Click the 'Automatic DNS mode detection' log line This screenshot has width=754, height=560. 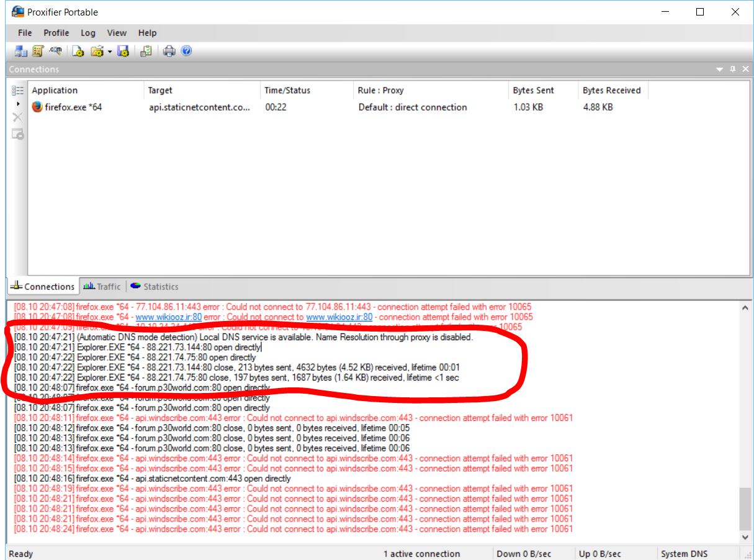243,337
